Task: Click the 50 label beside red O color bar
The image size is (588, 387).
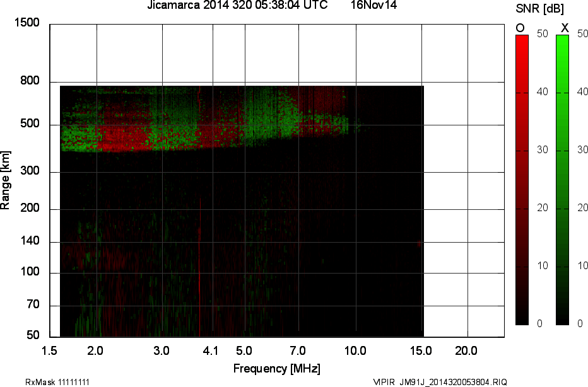Action: [543, 33]
